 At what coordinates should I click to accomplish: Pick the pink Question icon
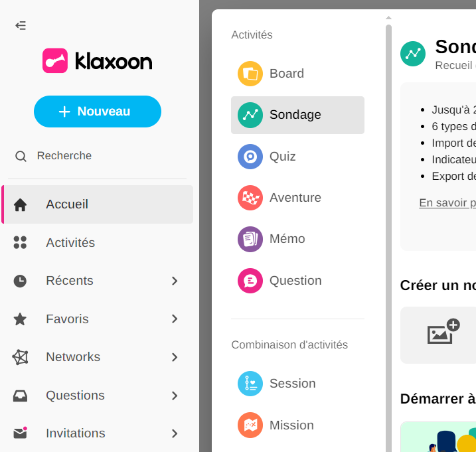(250, 281)
